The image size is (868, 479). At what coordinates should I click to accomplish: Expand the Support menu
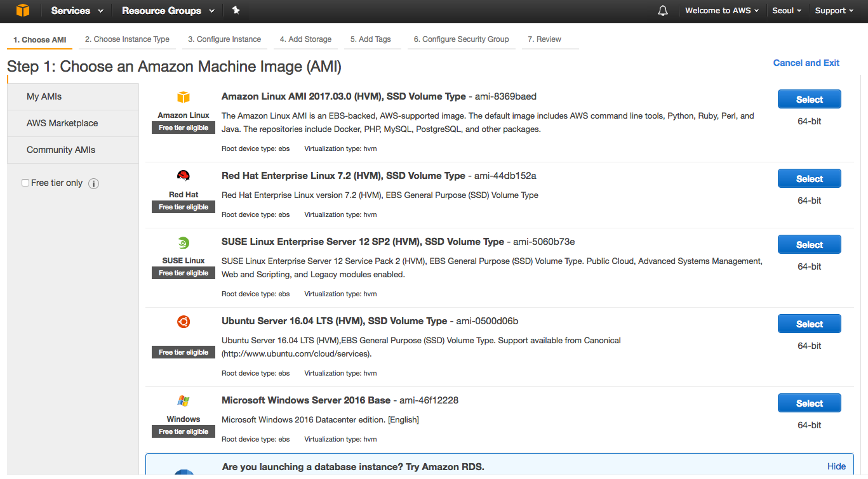click(834, 11)
